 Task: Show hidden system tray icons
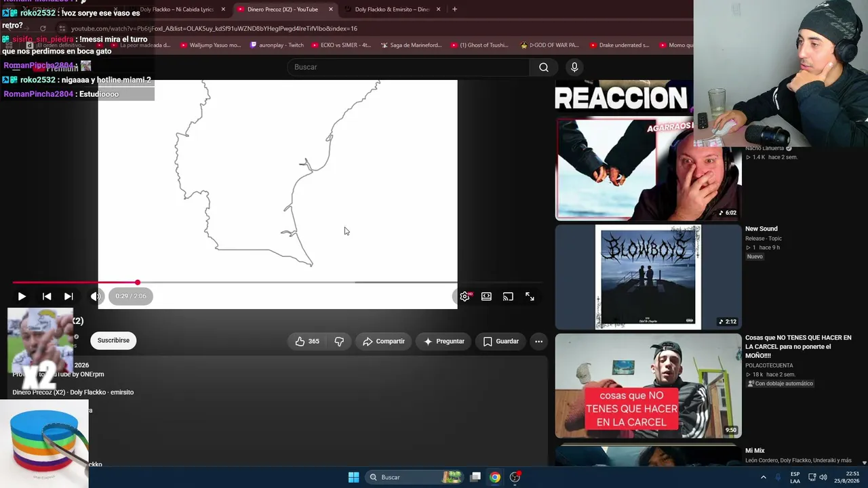coord(764,477)
